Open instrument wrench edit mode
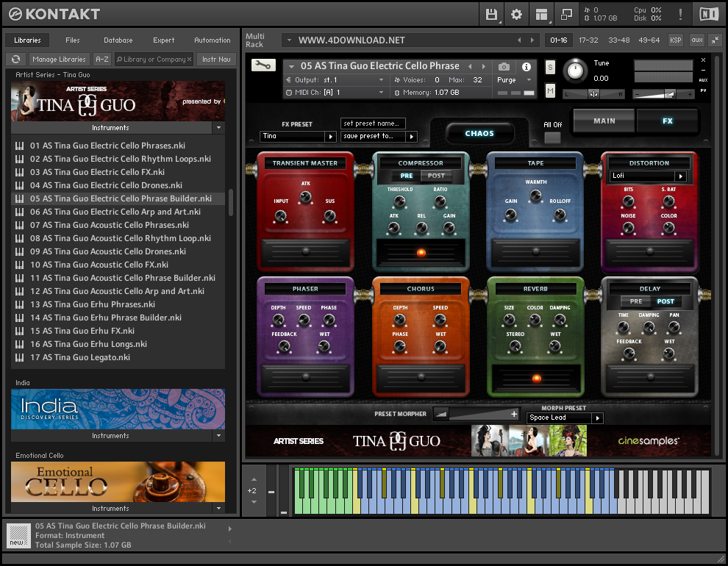This screenshot has width=728, height=566. 263,65
